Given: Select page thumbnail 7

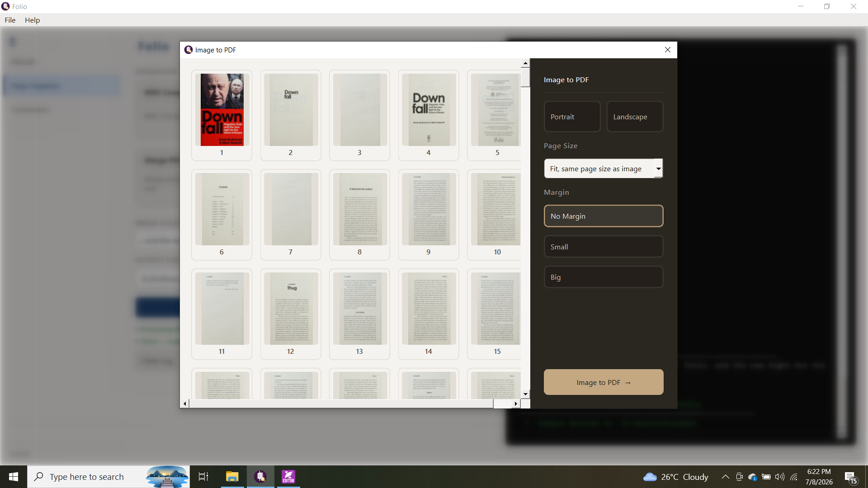Looking at the screenshot, I should [291, 215].
